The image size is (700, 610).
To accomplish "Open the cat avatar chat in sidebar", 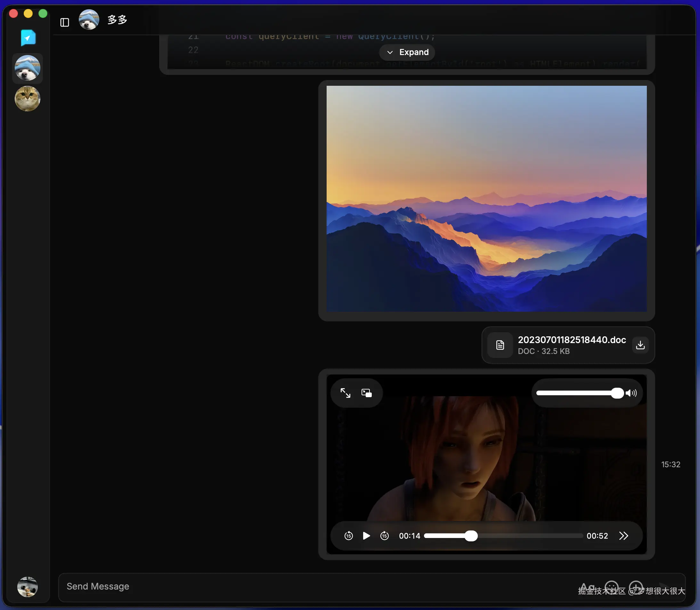I will 28,99.
